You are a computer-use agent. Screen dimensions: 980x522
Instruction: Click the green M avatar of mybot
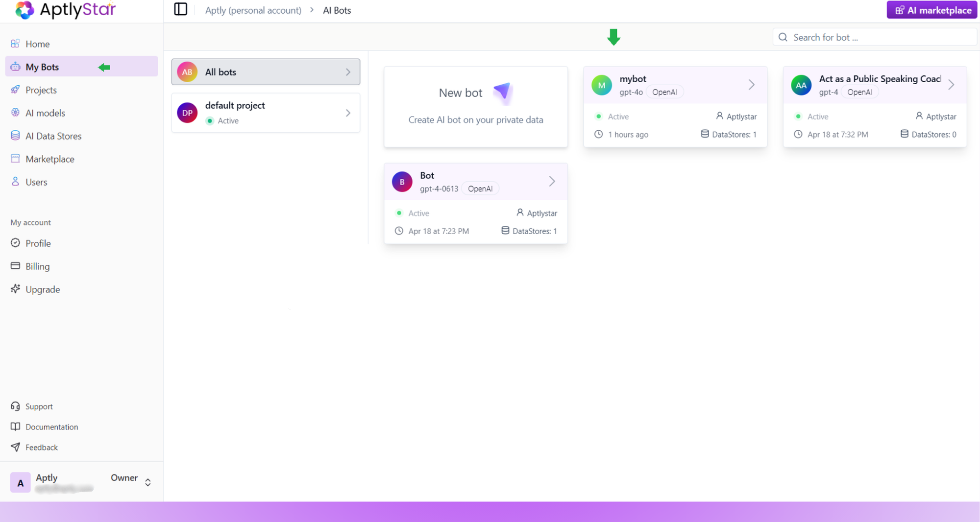[602, 85]
